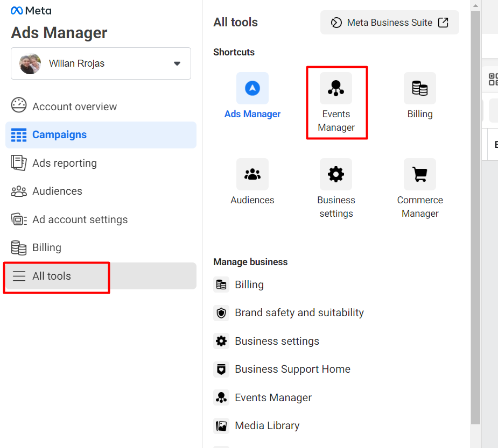Click the Commerce Manager shortcut label
Screen dimensions: 498x448
(420, 207)
